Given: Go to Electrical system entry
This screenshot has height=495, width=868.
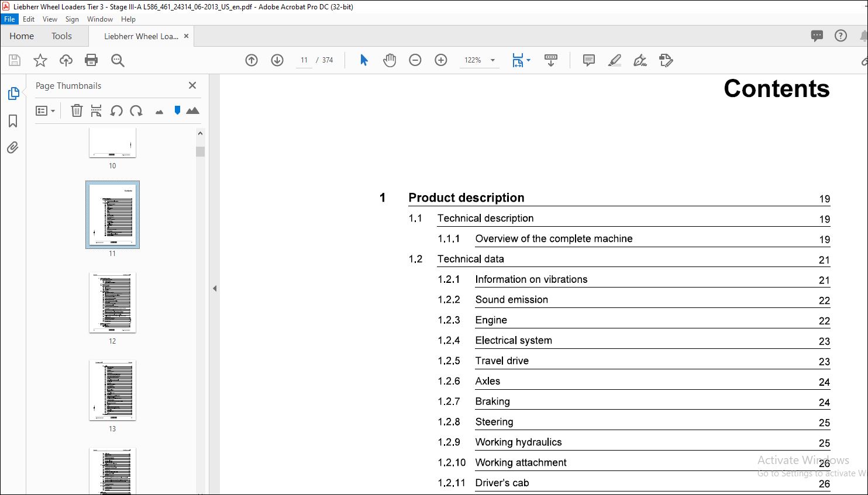Looking at the screenshot, I should tap(514, 340).
